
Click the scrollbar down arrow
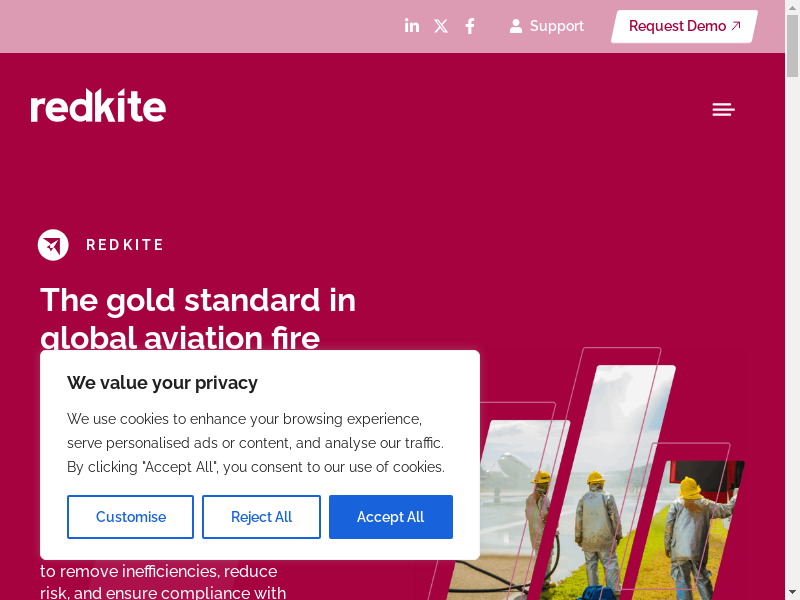click(792, 592)
